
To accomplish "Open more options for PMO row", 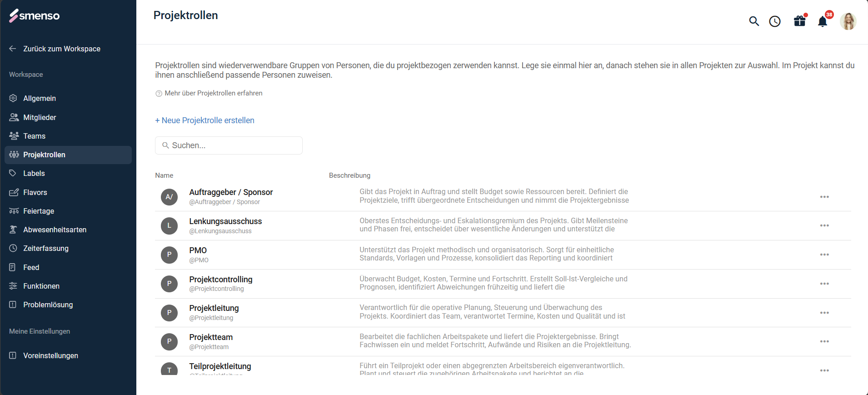I will tap(824, 255).
